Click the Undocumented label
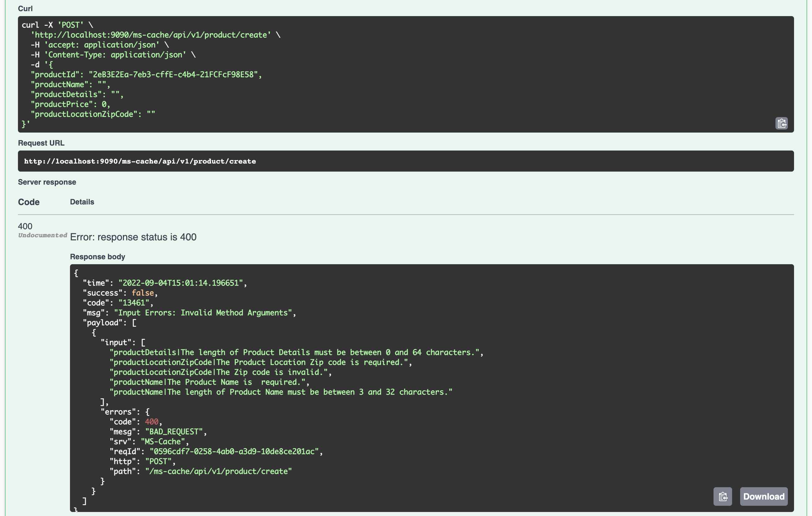812x516 pixels. coord(42,235)
